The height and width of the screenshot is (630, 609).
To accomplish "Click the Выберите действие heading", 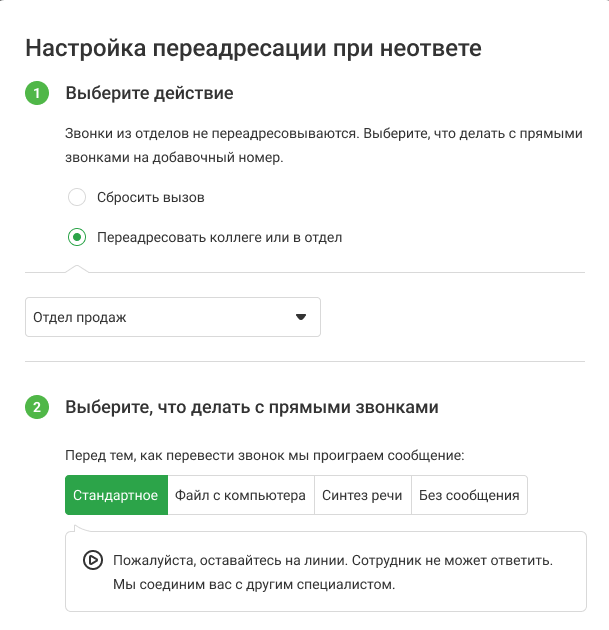I will [149, 94].
